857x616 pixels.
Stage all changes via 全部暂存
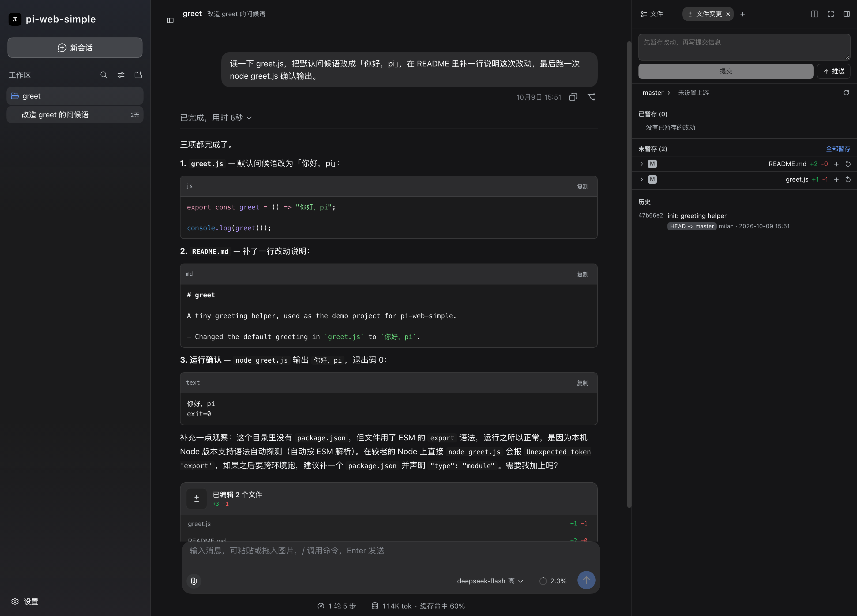(838, 149)
